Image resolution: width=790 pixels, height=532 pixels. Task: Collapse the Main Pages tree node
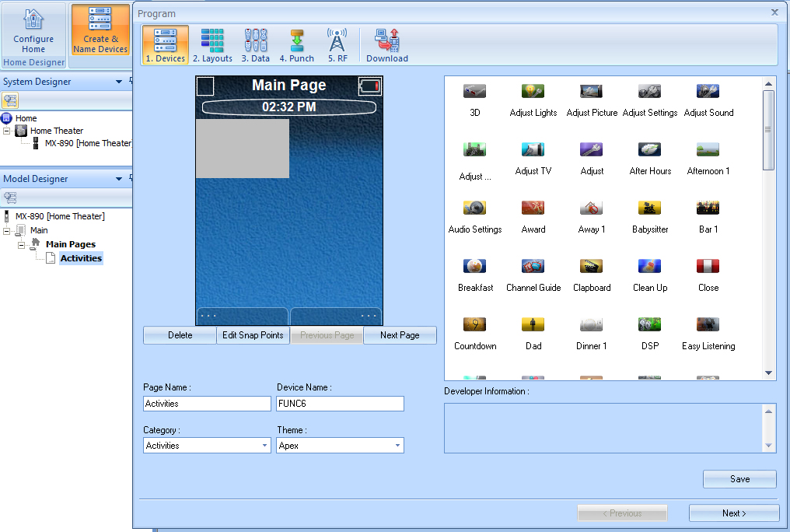21,244
